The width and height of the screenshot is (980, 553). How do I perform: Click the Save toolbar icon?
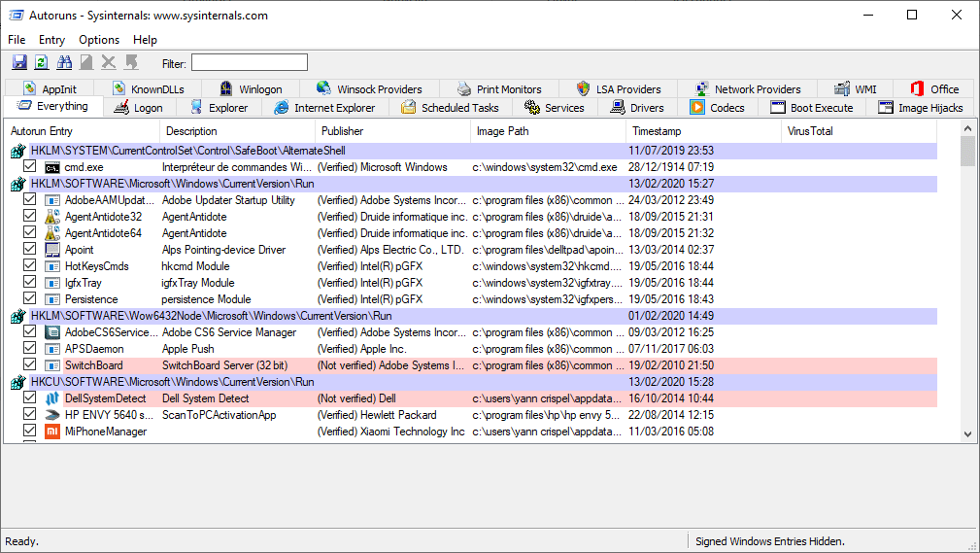point(18,62)
